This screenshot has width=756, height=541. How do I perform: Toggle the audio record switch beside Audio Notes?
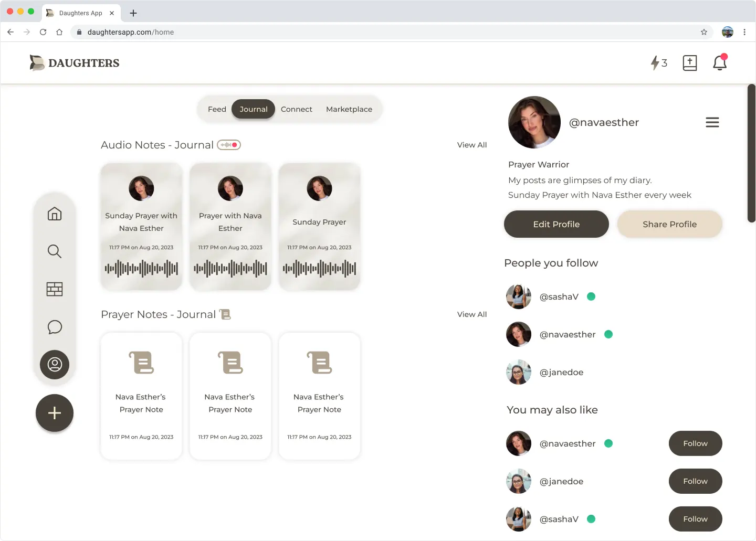229,145
